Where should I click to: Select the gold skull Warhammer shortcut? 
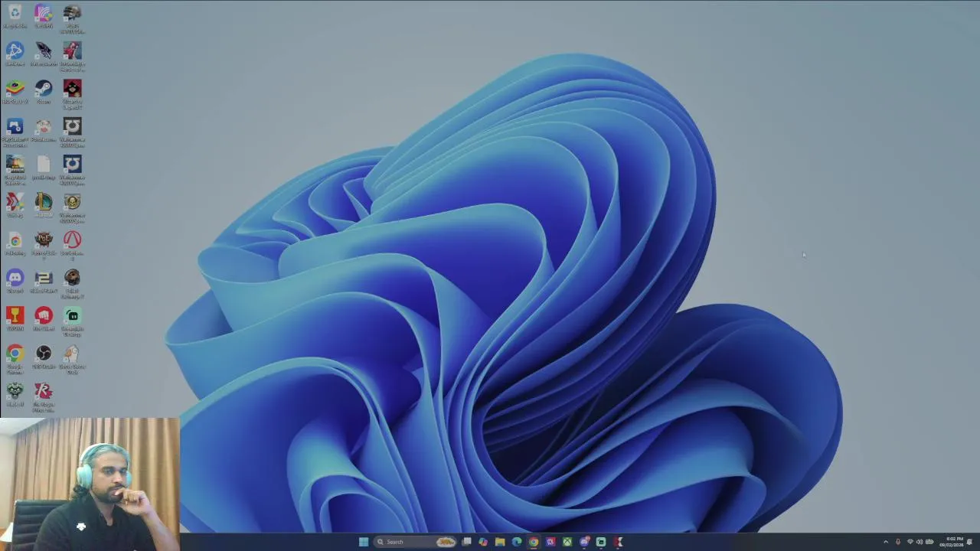[x=72, y=207]
